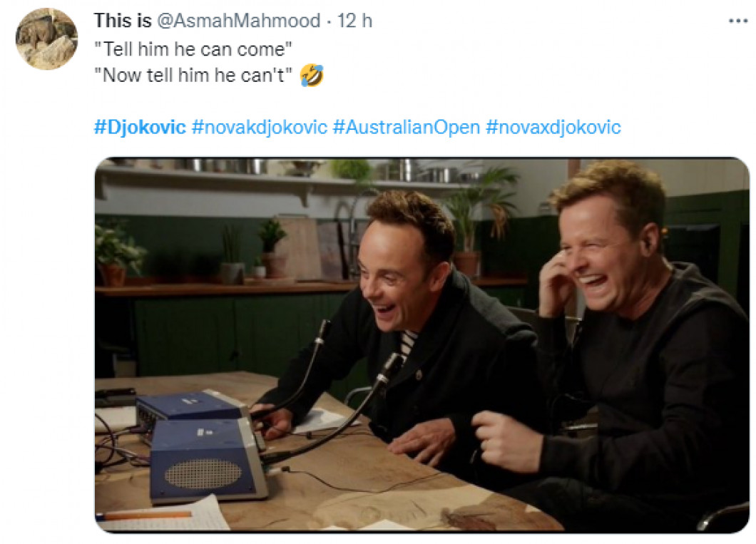Click the "Tell him he can come" text line
Screen dimensions: 756x544
pyautogui.click(x=193, y=49)
